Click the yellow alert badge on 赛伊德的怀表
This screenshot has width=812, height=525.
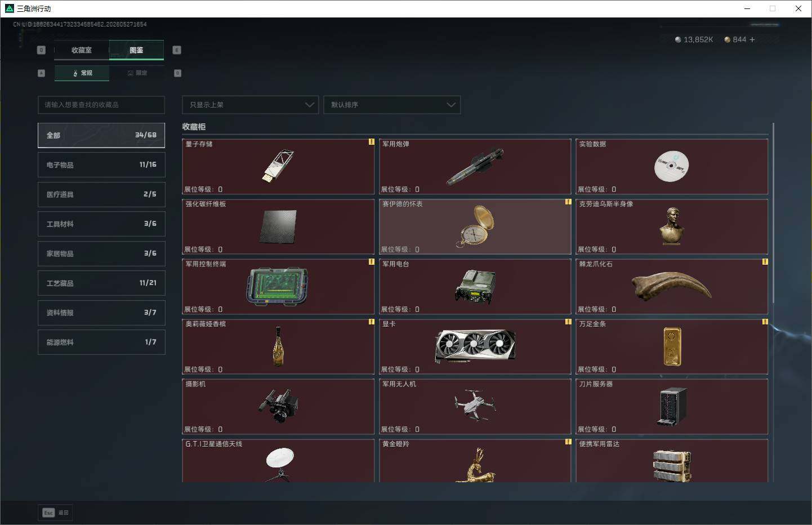pos(568,202)
